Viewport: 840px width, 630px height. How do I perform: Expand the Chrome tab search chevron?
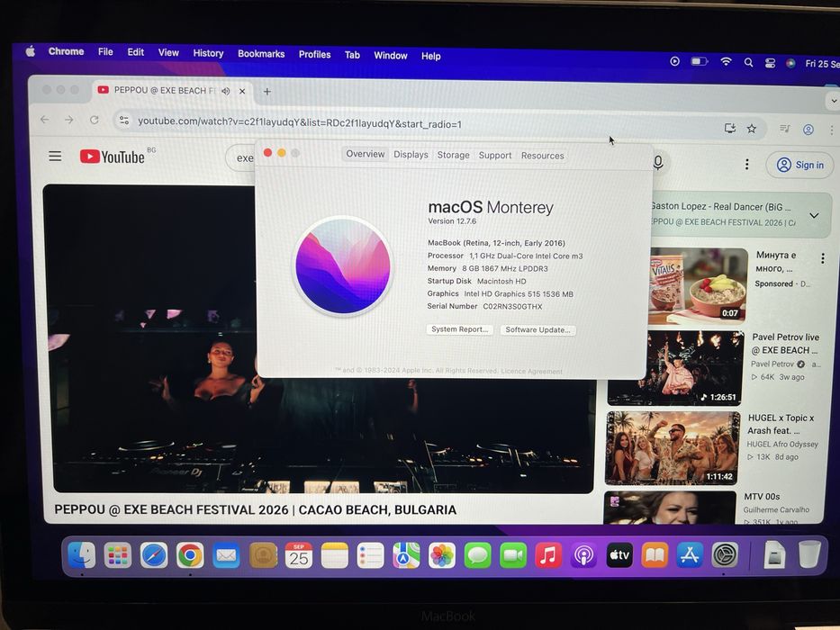coord(834,101)
